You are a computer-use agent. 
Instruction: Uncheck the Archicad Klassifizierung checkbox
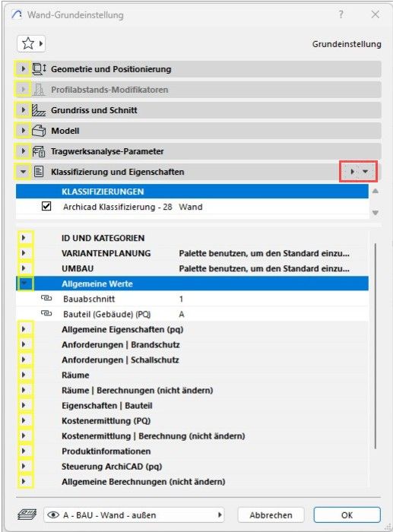pyautogui.click(x=46, y=206)
